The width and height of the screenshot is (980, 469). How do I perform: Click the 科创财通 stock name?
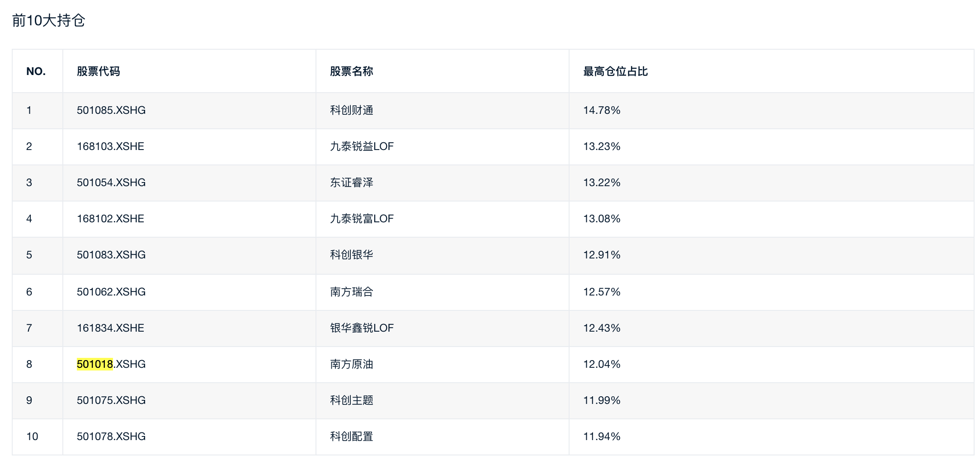[x=351, y=110]
